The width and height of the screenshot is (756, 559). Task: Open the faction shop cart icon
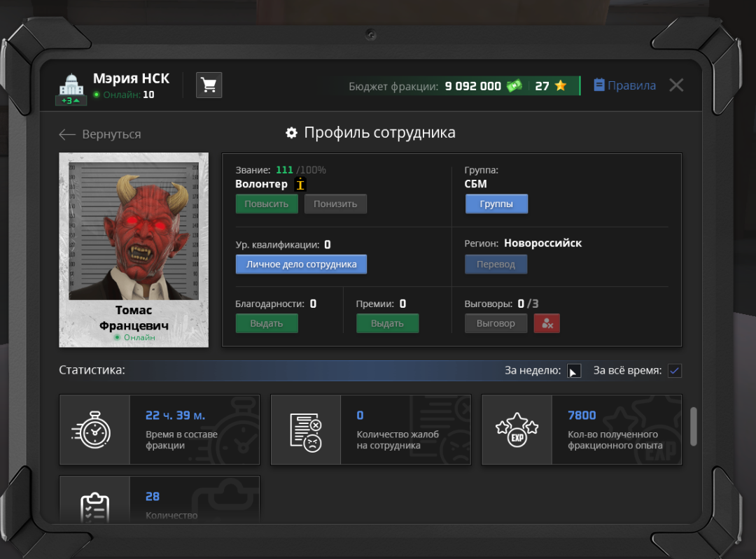209,85
